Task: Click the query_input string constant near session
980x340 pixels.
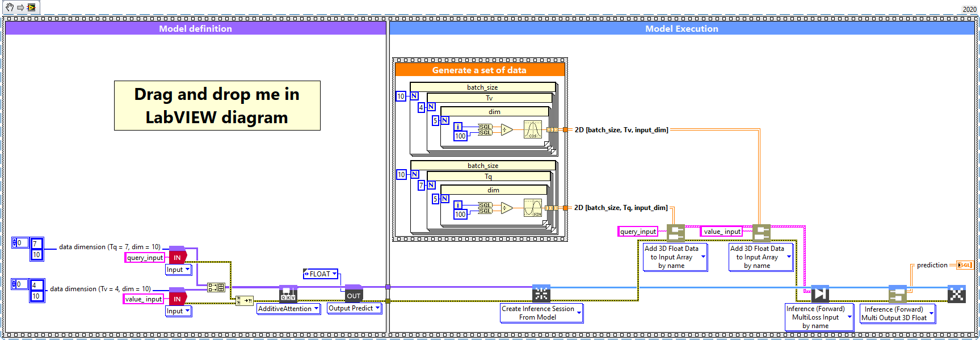Action: pyautogui.click(x=638, y=232)
